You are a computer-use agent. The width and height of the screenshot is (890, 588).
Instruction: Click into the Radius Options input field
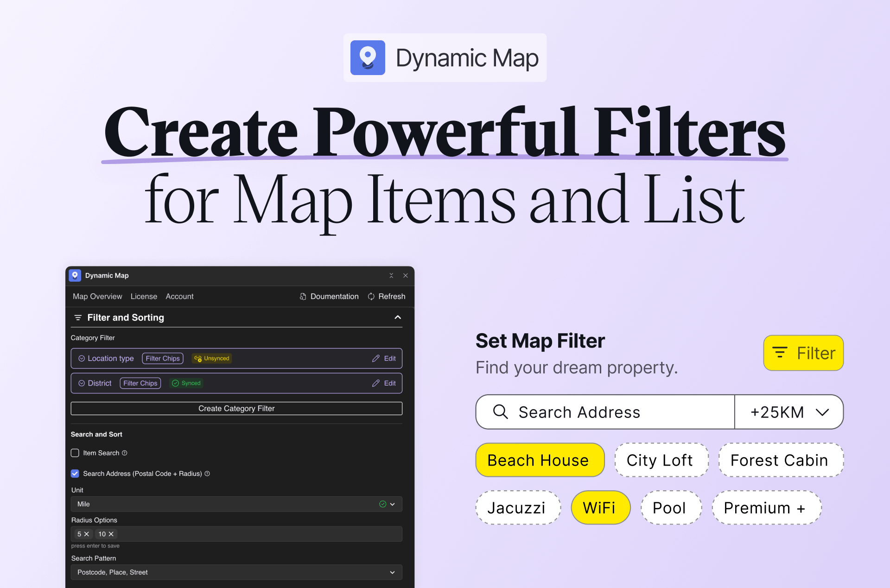tap(236, 534)
